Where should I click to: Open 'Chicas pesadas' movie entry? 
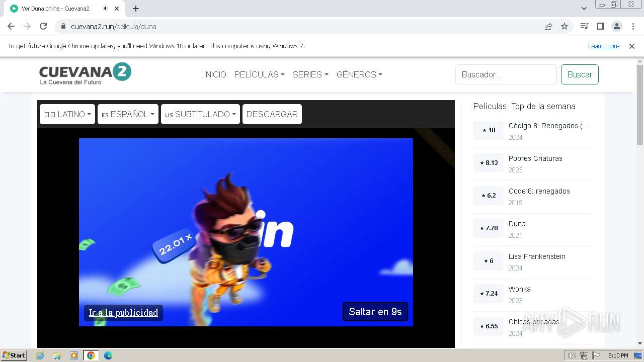coord(534,322)
